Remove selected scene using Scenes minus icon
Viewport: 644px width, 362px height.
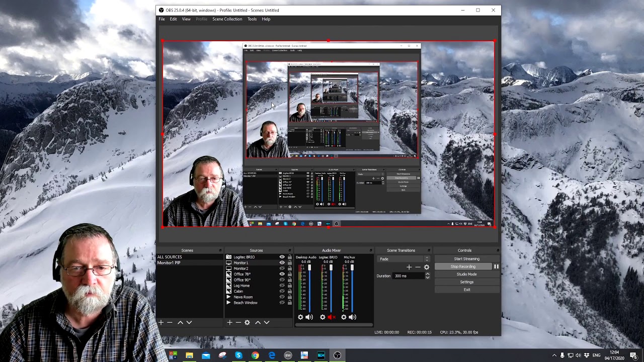pyautogui.click(x=170, y=322)
